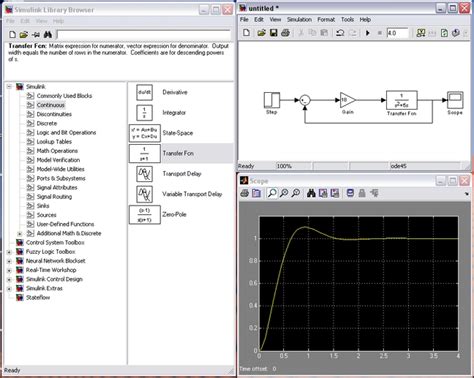
Task: Click Print icon in untitled model toolbar
Action: coord(285,33)
